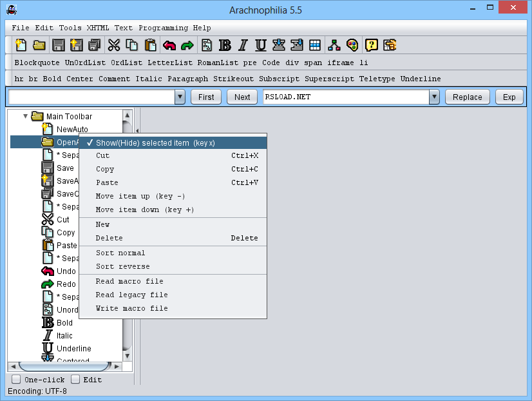
Task: Click the Paste clipboard toolbar icon
Action: 150,45
